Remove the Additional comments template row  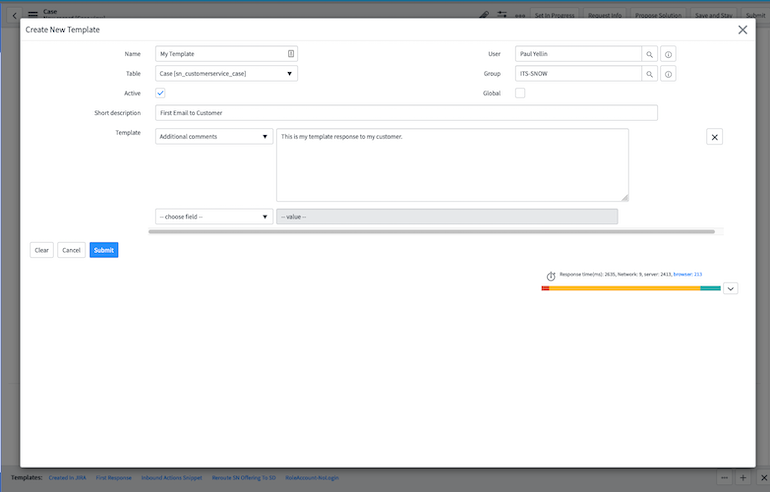[x=714, y=137]
